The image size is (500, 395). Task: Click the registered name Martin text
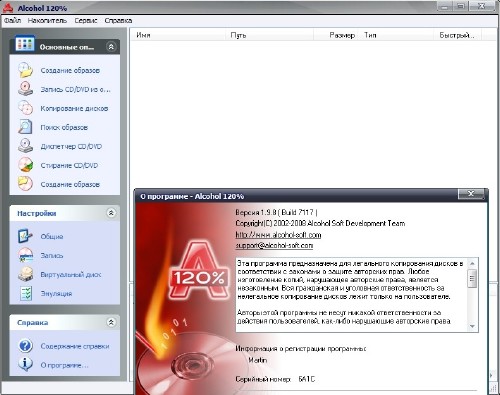258,360
